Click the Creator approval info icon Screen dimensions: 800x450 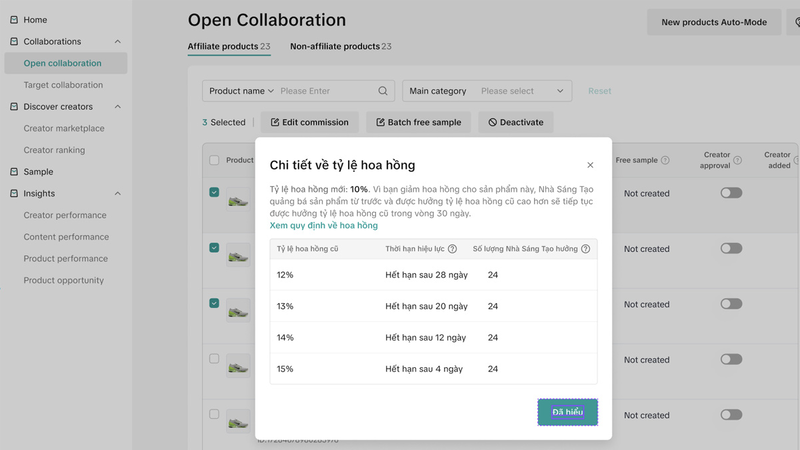(x=738, y=160)
